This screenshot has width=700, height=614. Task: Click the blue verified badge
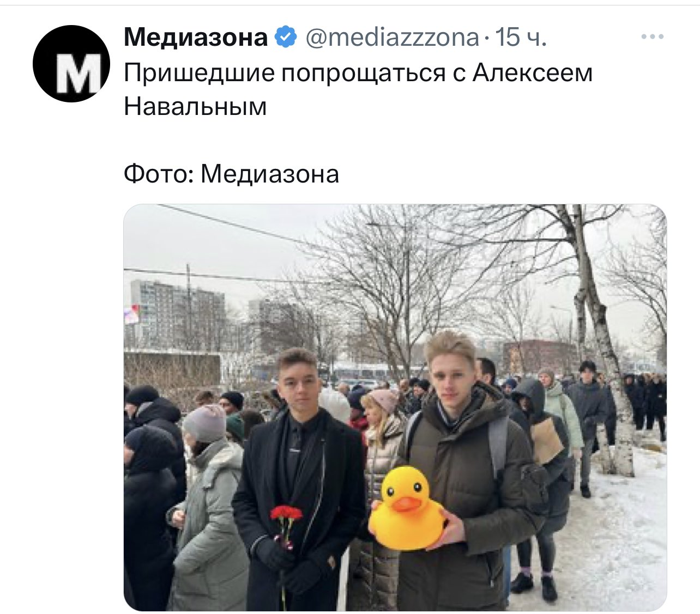pyautogui.click(x=285, y=37)
